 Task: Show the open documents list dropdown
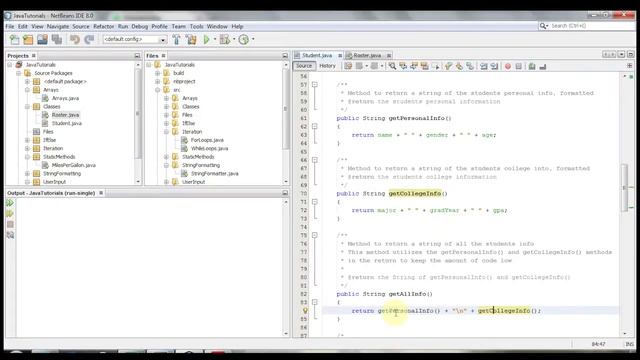pyautogui.click(x=622, y=54)
